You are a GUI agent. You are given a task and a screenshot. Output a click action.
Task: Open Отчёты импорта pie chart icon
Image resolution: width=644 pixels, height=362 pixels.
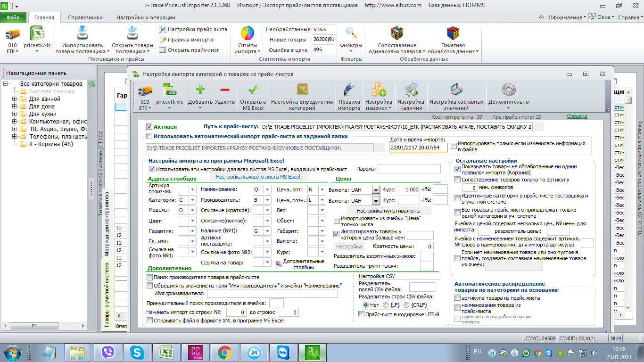[x=247, y=34]
